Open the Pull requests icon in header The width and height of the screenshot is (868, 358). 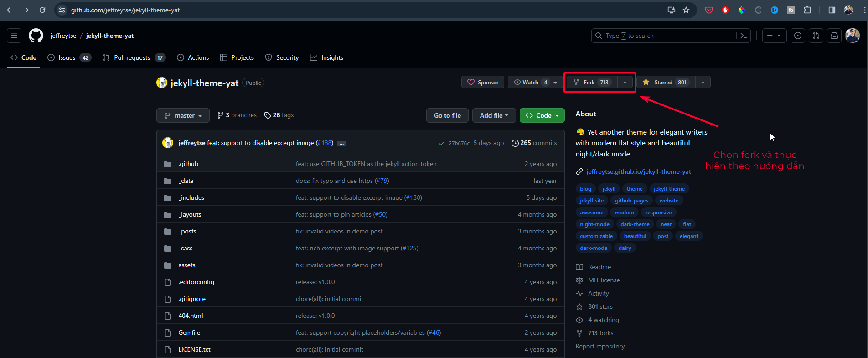pyautogui.click(x=816, y=36)
